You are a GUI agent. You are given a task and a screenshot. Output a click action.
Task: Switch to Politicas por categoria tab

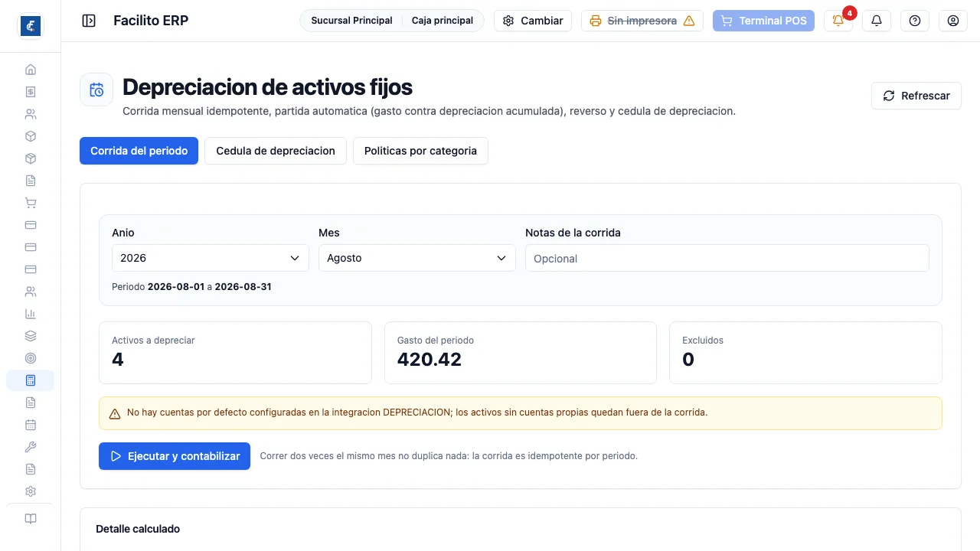coord(420,151)
